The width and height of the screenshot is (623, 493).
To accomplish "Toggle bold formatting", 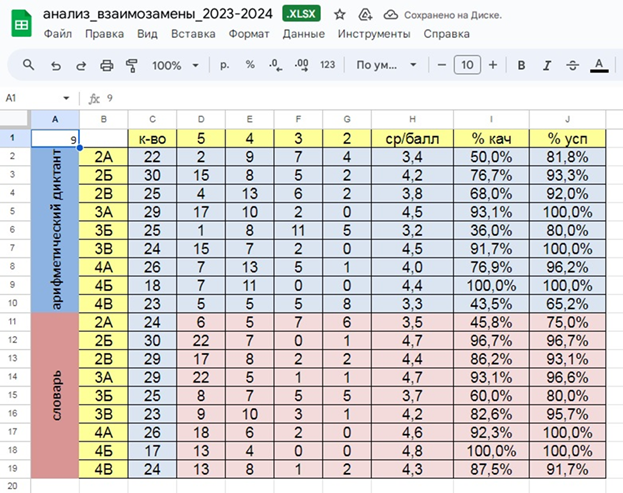I will (x=521, y=65).
